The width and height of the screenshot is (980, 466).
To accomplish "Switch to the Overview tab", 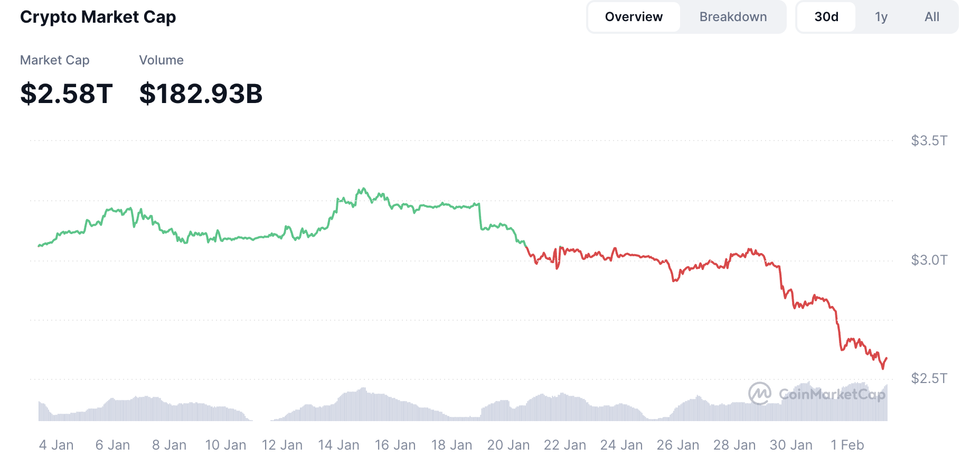I will pos(634,16).
